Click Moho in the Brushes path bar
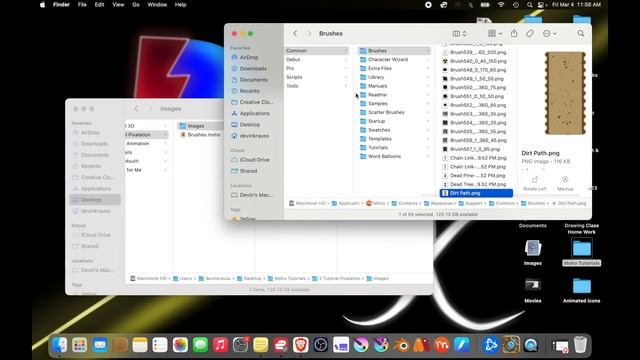Image resolution: width=640 pixels, height=360 pixels. tap(375, 203)
